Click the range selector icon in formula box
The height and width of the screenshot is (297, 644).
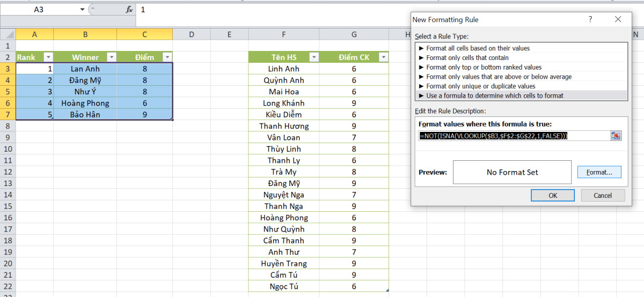coord(616,136)
